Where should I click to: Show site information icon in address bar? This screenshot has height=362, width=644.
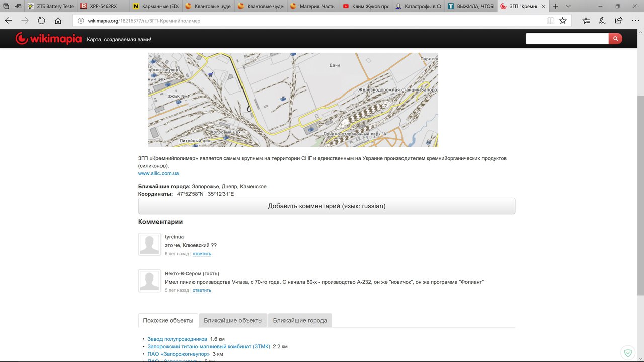tap(81, 21)
